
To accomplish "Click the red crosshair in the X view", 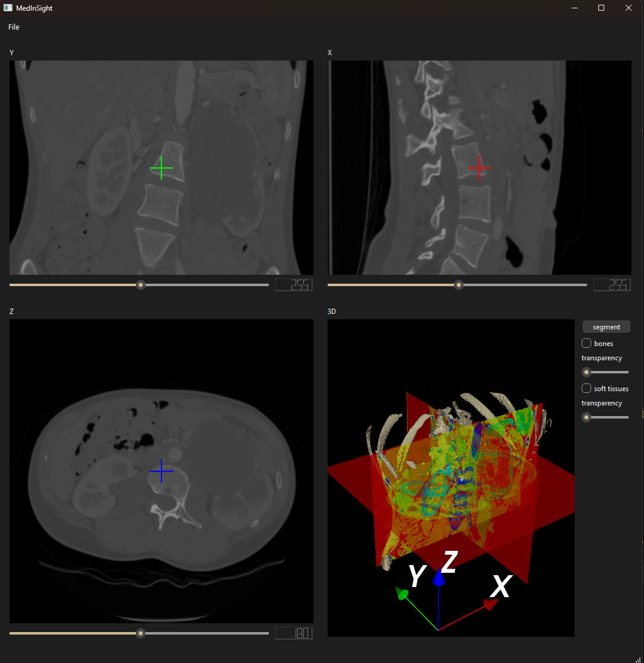I will point(480,169).
